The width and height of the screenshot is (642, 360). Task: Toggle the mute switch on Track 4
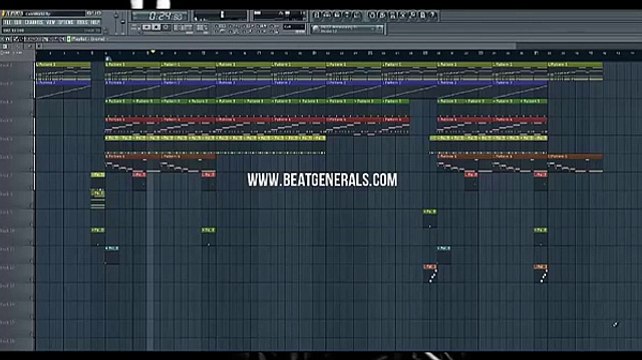pos(31,133)
